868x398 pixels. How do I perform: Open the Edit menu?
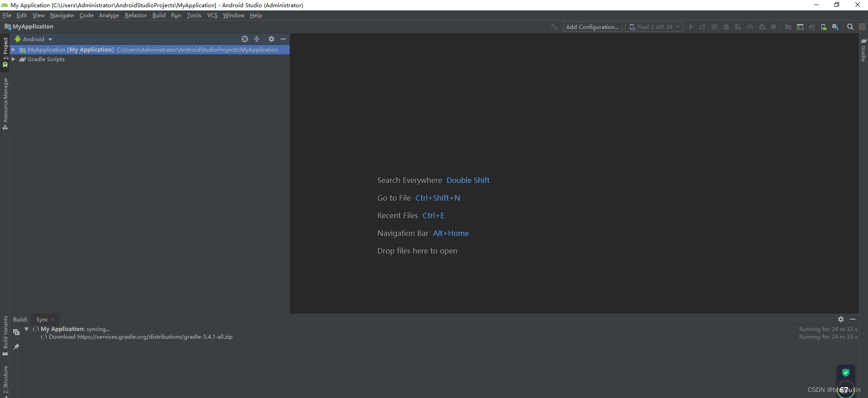[22, 15]
